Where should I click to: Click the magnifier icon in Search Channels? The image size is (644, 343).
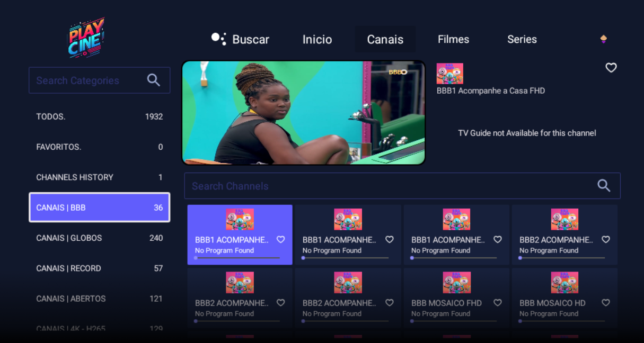pyautogui.click(x=604, y=185)
